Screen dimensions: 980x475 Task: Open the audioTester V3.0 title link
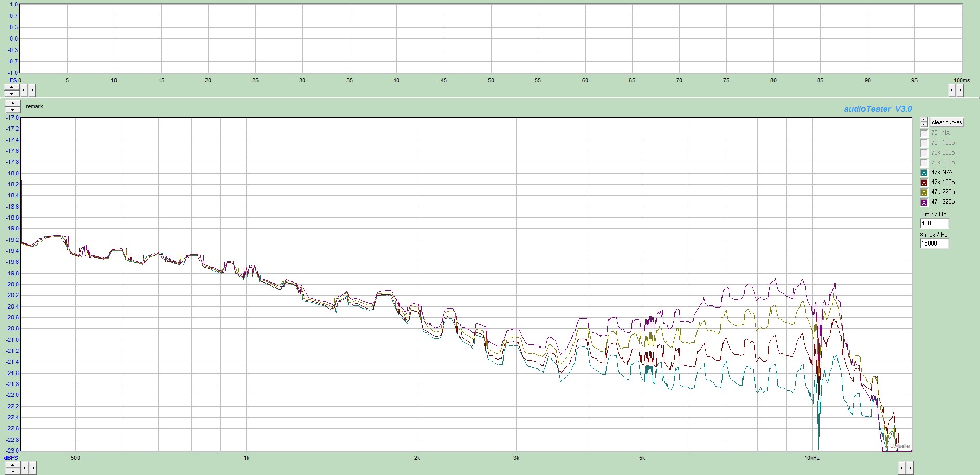tap(878, 109)
